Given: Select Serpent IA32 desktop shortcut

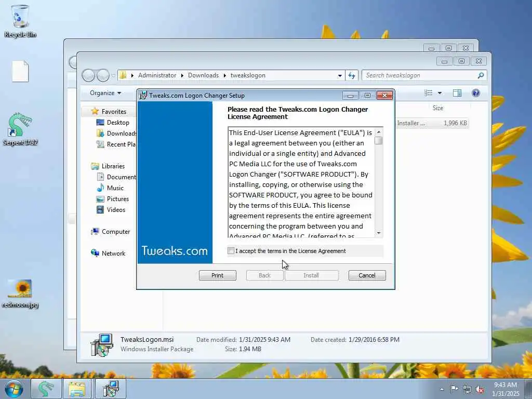Looking at the screenshot, I should pos(20,129).
